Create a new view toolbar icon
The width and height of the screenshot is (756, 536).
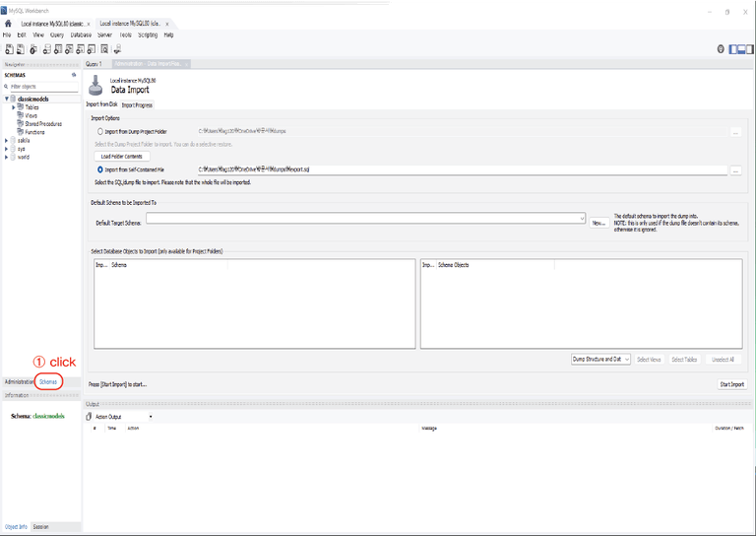[69, 49]
